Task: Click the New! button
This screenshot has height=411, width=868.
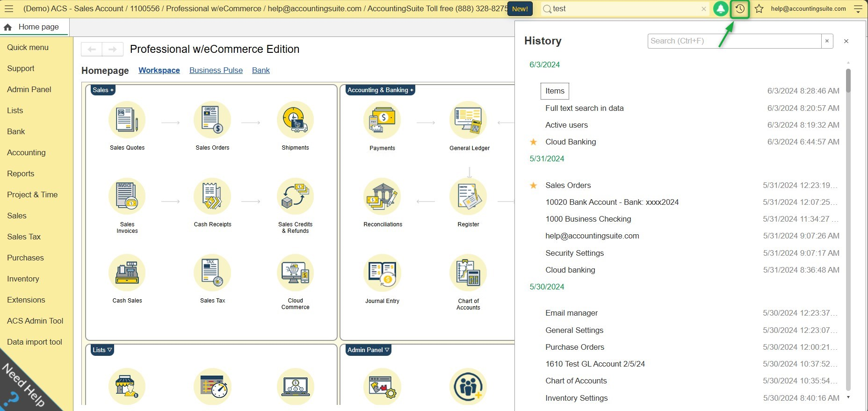Action: pyautogui.click(x=520, y=9)
